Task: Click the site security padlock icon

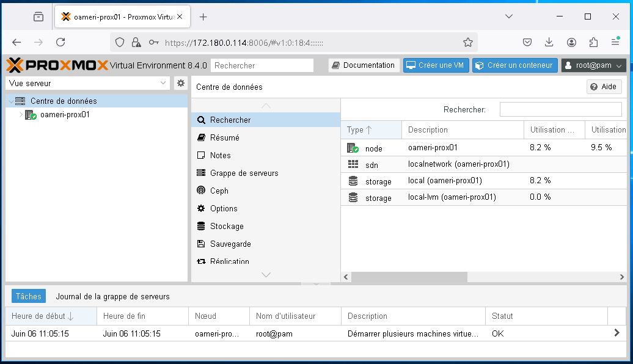Action: (136, 42)
